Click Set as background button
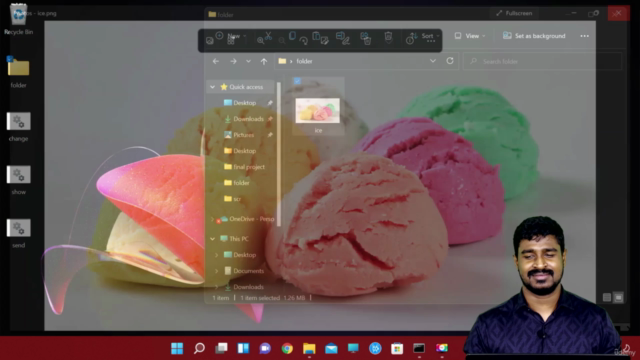The height and width of the screenshot is (360, 640). click(534, 36)
